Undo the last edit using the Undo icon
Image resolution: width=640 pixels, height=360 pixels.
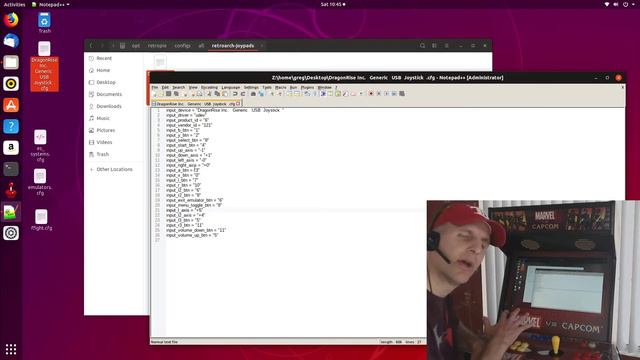pyautogui.click(x=235, y=93)
